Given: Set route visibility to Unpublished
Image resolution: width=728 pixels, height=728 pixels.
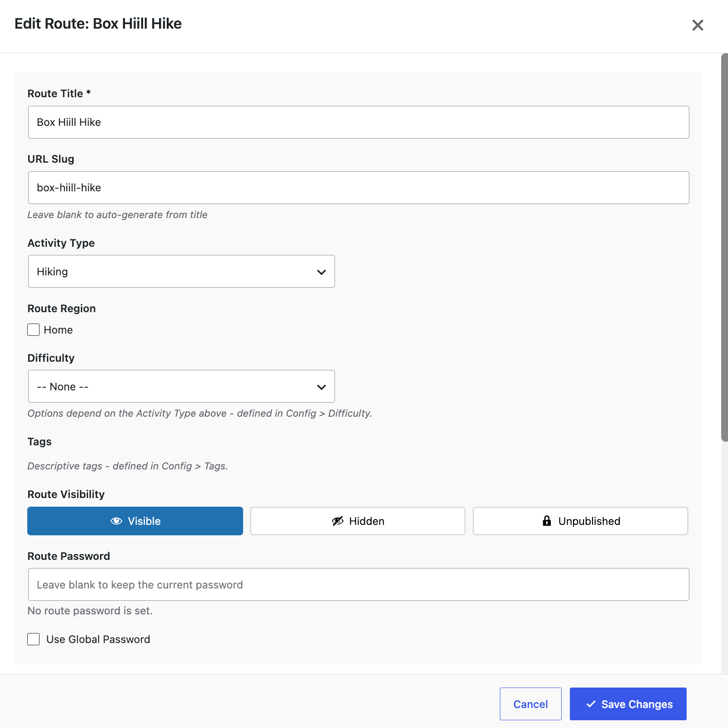Looking at the screenshot, I should (x=580, y=521).
